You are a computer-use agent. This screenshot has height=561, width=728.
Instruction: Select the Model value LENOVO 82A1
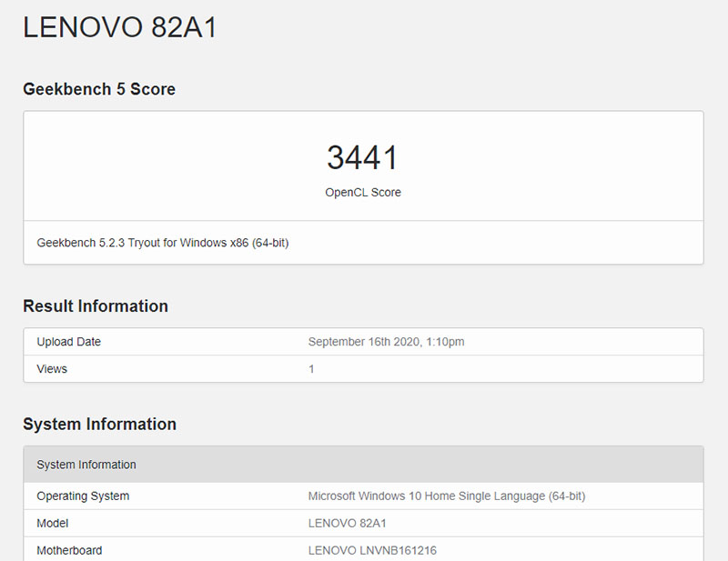(x=348, y=524)
